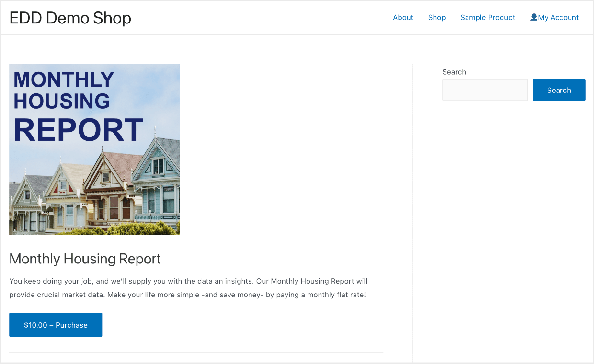Viewport: 594px width, 364px height.
Task: Click the Search label above the field
Action: [x=454, y=72]
